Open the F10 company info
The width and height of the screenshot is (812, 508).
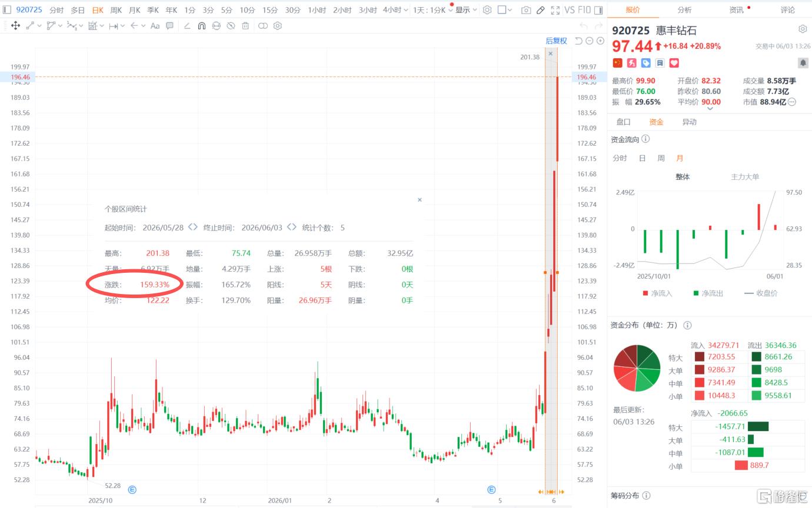click(584, 10)
